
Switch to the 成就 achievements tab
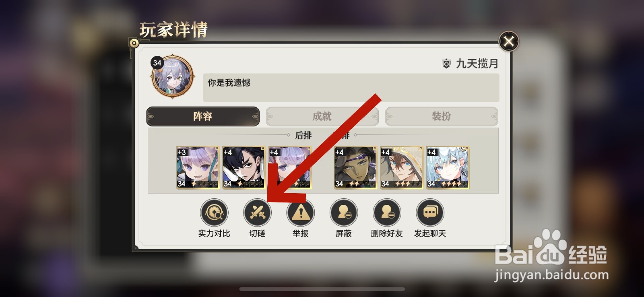tap(322, 116)
